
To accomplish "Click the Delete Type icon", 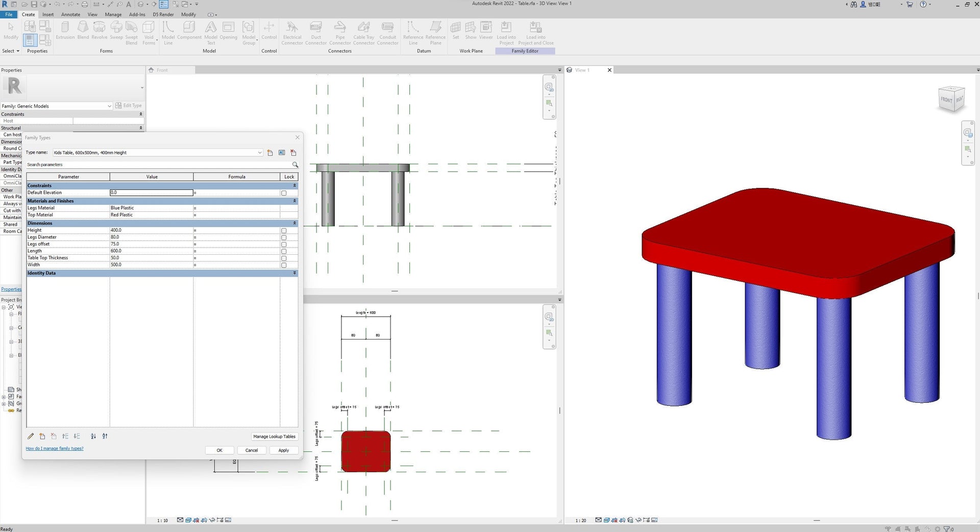I will tap(293, 153).
